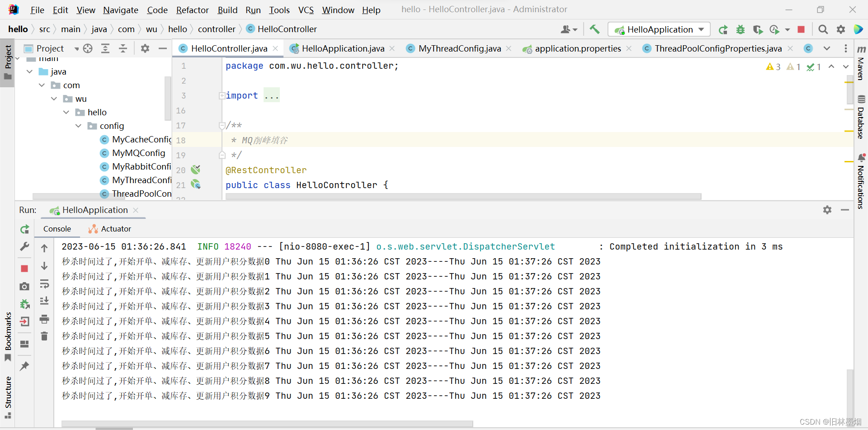Collapse the hello package
This screenshot has height=430, width=868.
(66, 112)
